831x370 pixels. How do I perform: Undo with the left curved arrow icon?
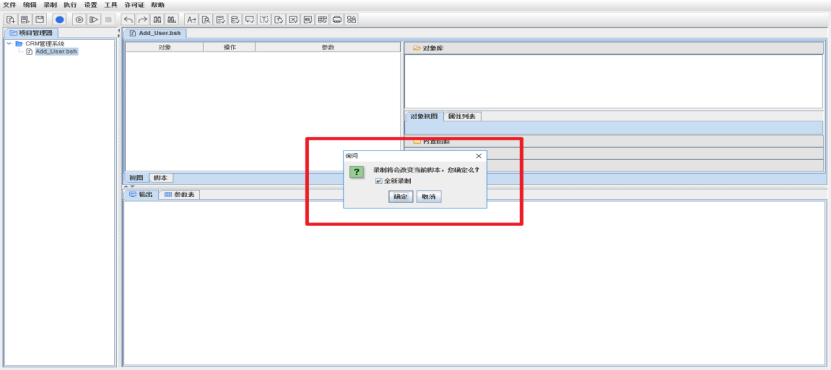coord(128,20)
